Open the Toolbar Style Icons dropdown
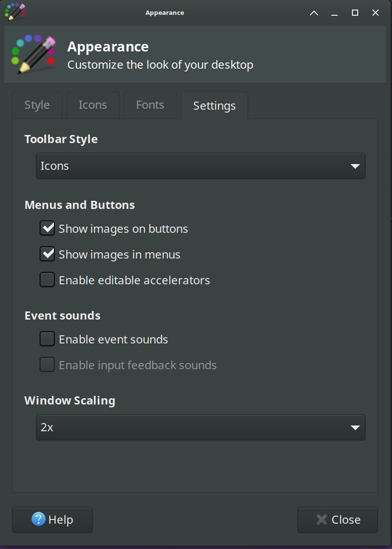This screenshot has width=392, height=549. click(x=200, y=166)
